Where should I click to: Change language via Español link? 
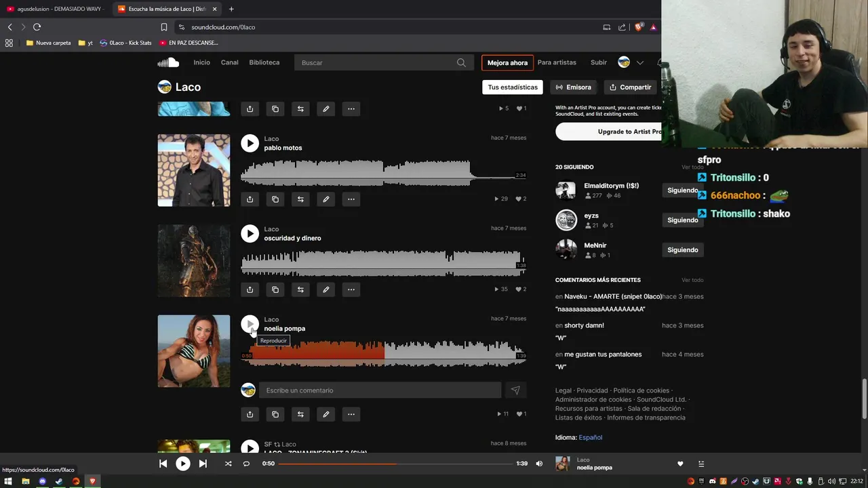pyautogui.click(x=590, y=437)
